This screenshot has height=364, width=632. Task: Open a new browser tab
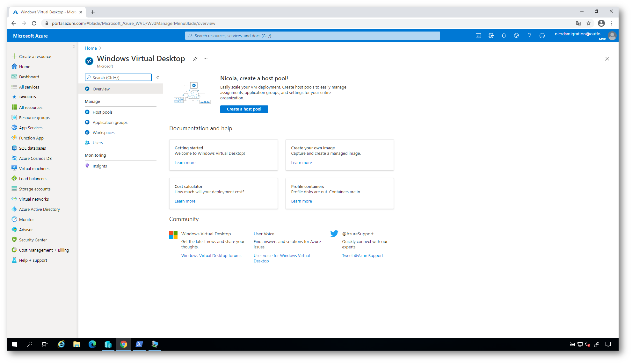pos(92,12)
